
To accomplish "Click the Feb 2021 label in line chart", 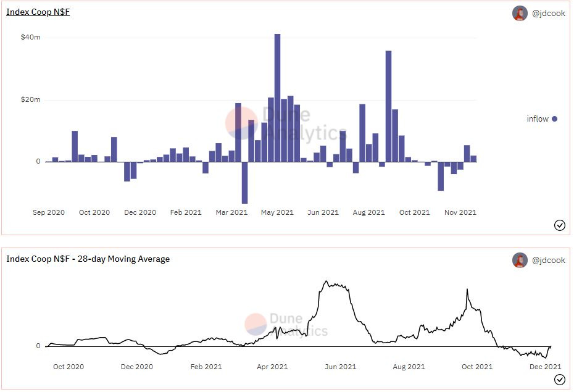I will coord(206,367).
